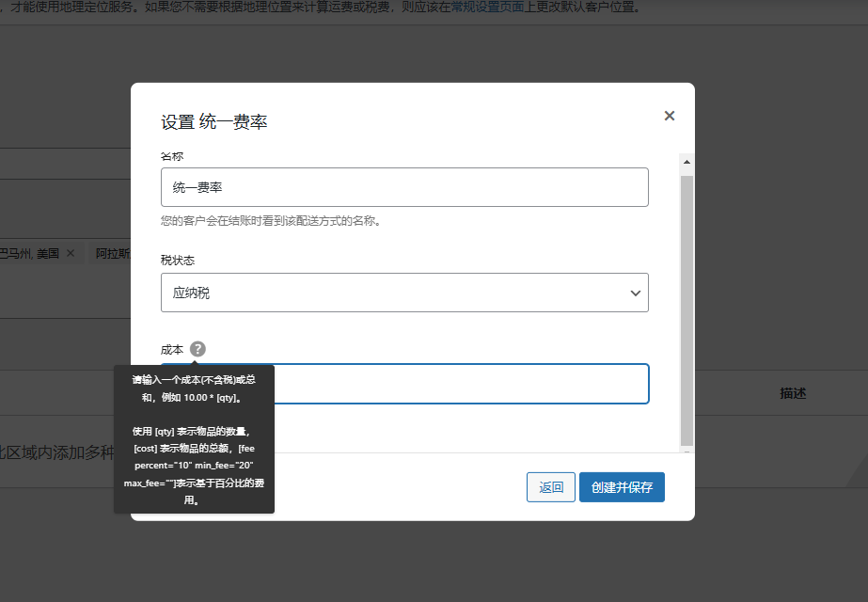Viewport: 868px width, 602px height.
Task: Click the help question-mark icon next to 成本
Action: [197, 349]
